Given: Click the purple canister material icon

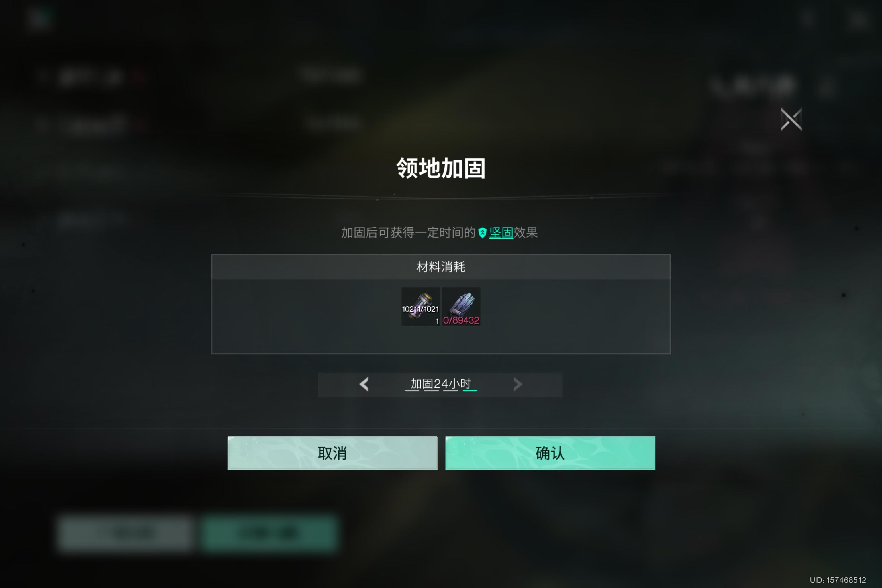Looking at the screenshot, I should (x=420, y=306).
